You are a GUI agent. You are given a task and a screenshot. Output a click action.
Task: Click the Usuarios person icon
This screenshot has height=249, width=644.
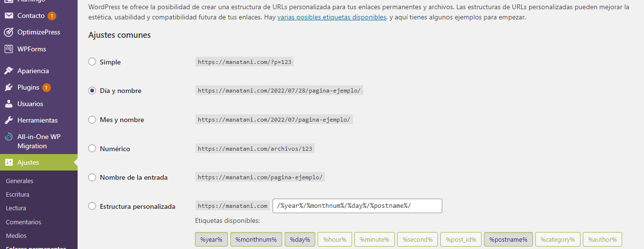point(9,104)
